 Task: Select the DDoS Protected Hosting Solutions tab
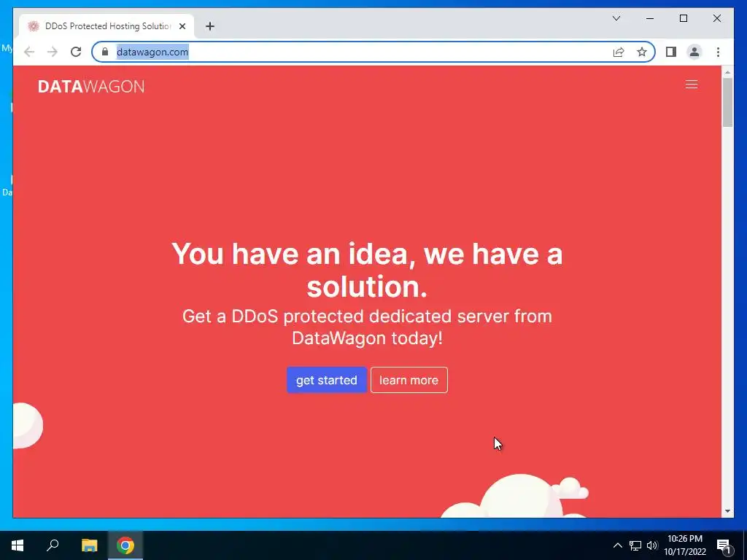tap(107, 26)
